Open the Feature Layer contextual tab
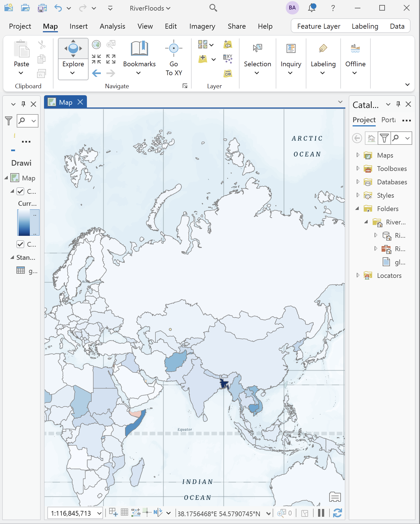The image size is (420, 524). (319, 26)
